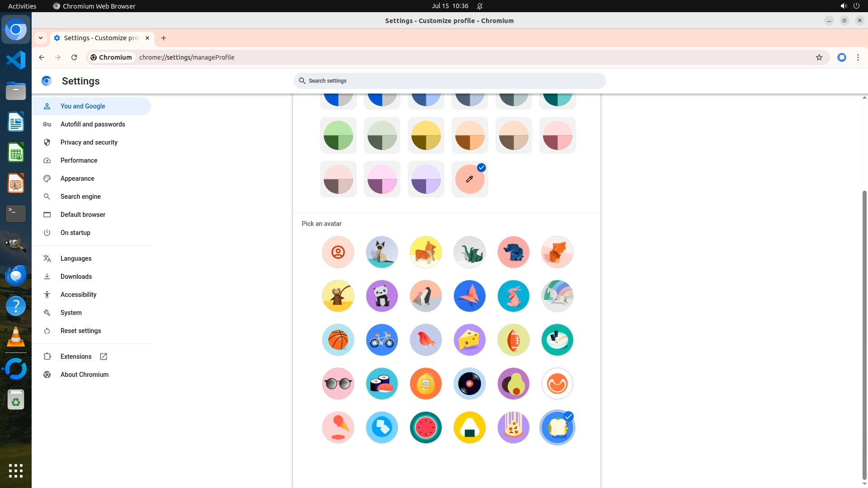Choose the onigiri rice ball avatar
The width and height of the screenshot is (868, 488).
tap(469, 427)
